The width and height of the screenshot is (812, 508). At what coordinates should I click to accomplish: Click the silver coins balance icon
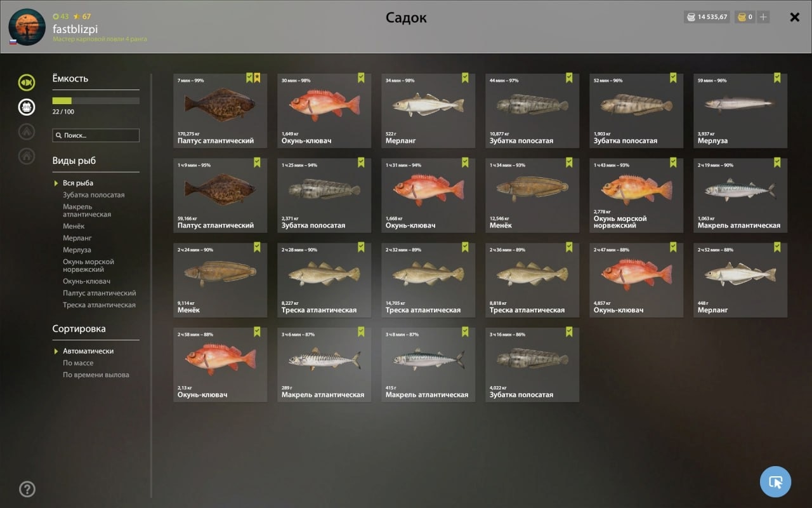coord(691,17)
